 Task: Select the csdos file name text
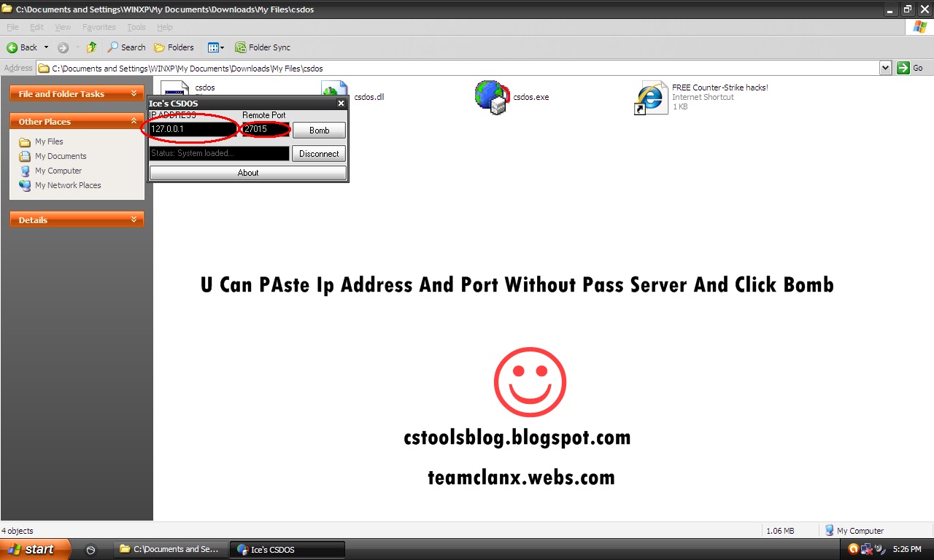pyautogui.click(x=205, y=87)
